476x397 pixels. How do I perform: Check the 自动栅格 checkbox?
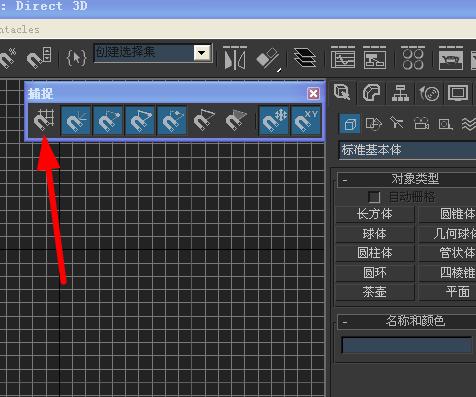374,197
